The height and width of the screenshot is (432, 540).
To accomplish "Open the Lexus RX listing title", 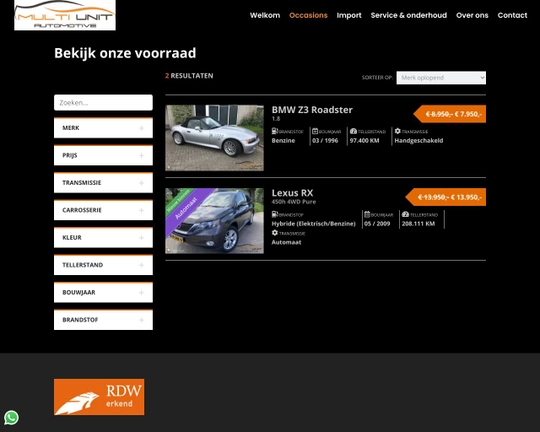I will coord(292,193).
